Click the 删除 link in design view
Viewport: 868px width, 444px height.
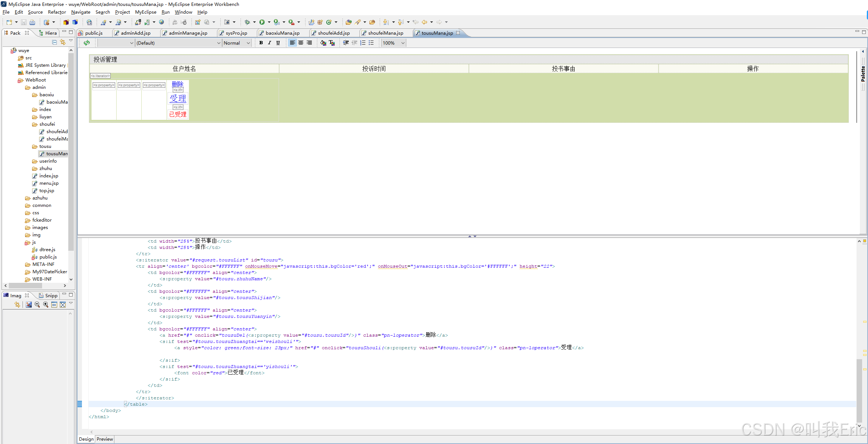pyautogui.click(x=178, y=84)
